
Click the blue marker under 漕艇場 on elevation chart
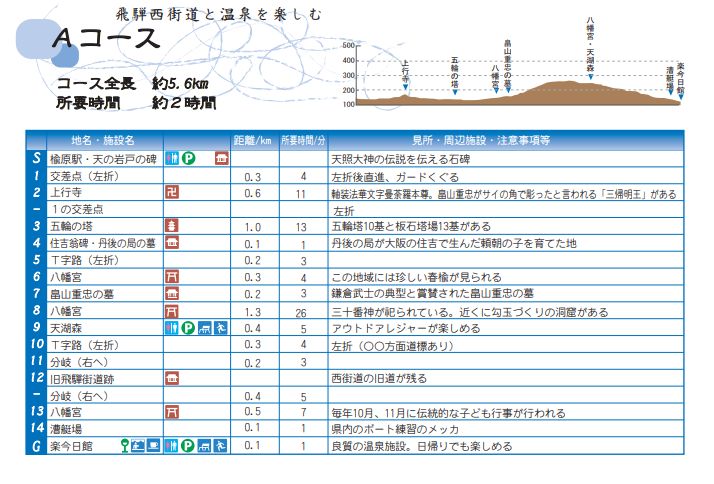(x=670, y=92)
